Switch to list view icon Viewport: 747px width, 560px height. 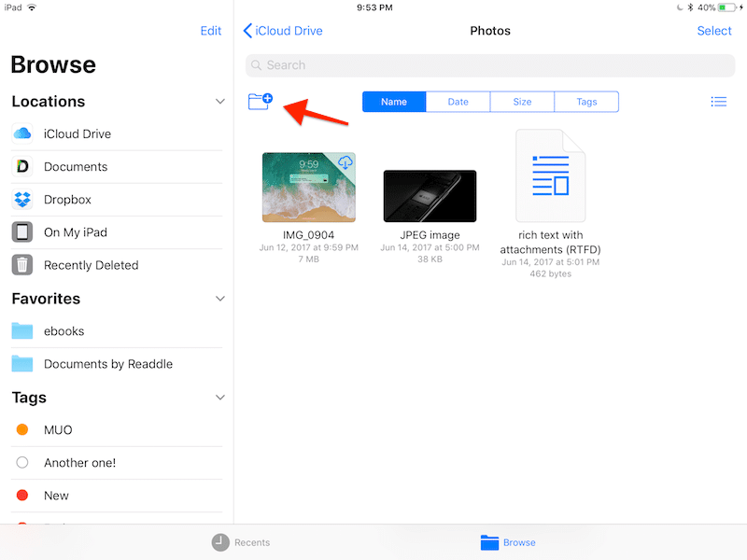pos(718,102)
